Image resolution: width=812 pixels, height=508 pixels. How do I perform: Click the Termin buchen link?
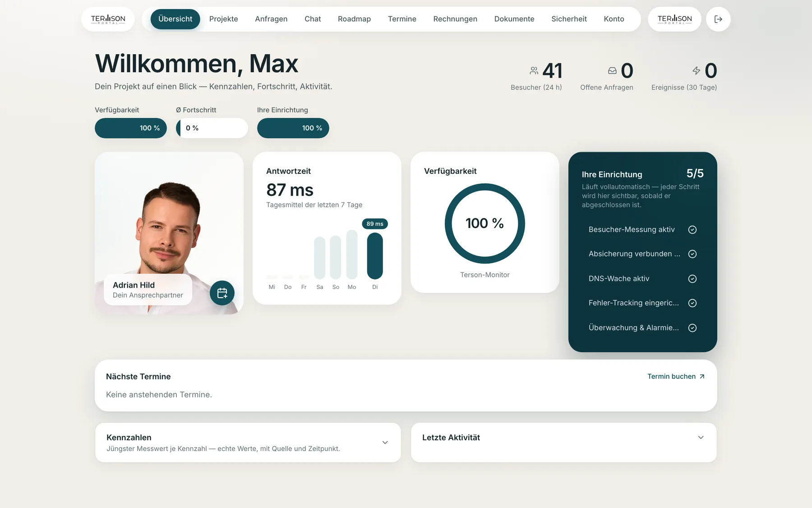tap(676, 377)
